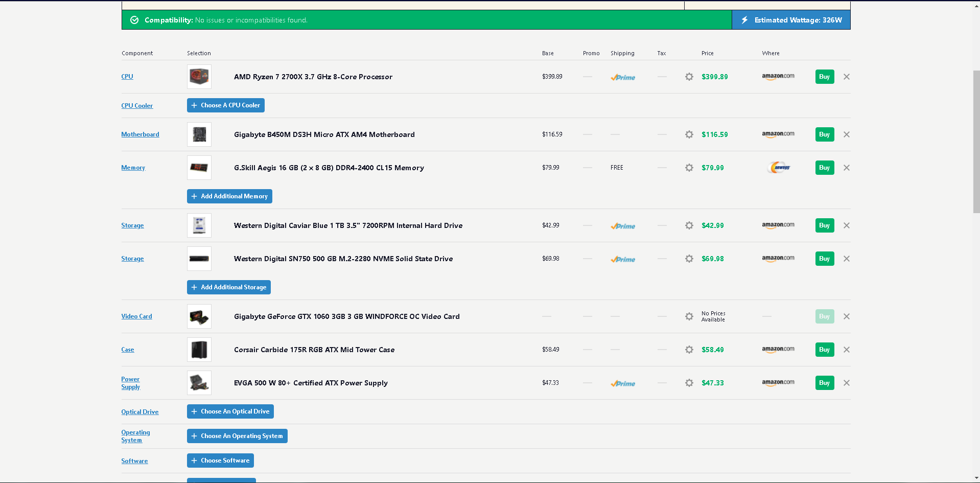The width and height of the screenshot is (980, 483).
Task: Open the Motherboard category link
Action: coord(140,134)
